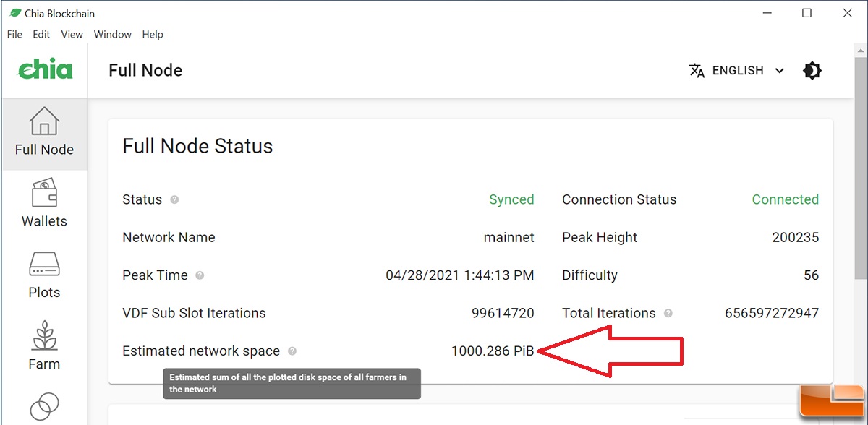
Task: Open the Help menu
Action: 153,34
